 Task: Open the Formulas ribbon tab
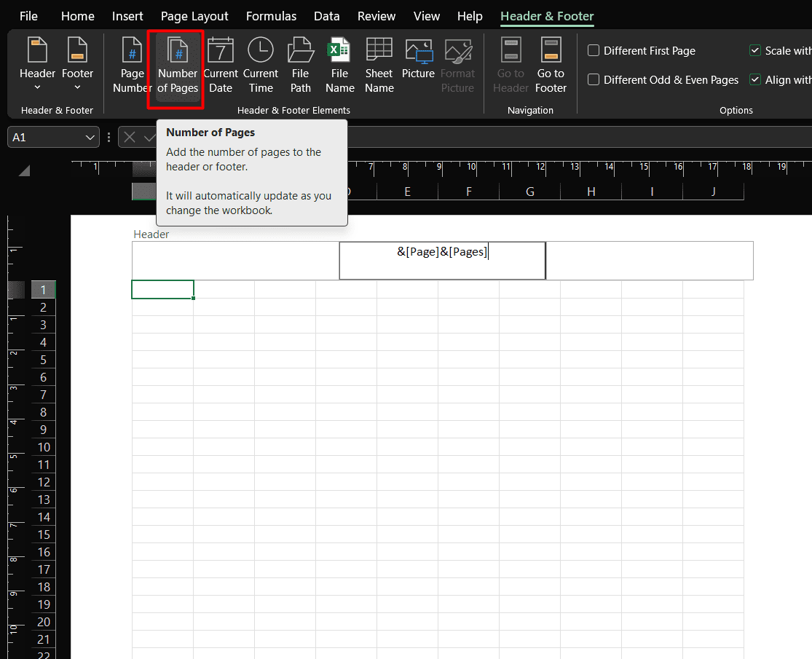click(x=271, y=15)
